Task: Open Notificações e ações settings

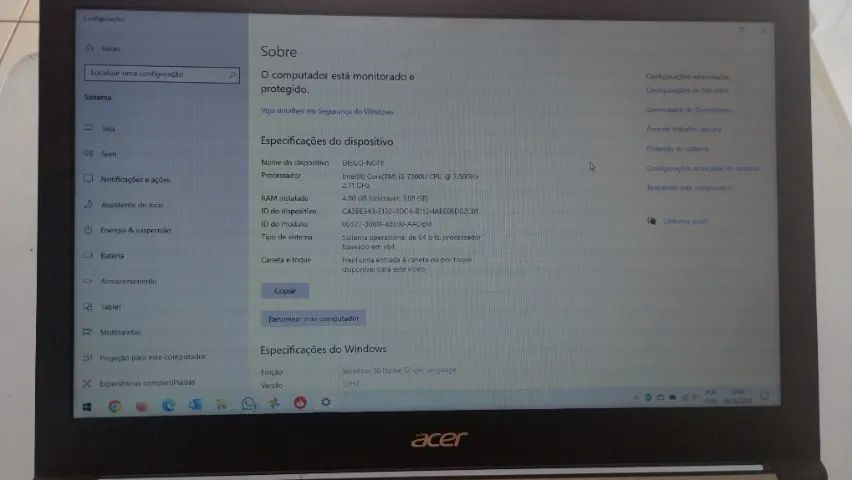Action: click(127, 179)
